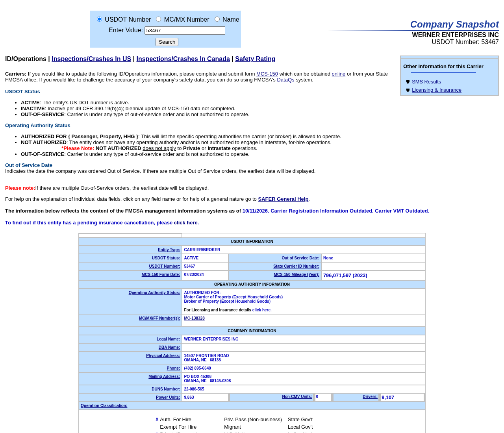Open the DBA Name field help

pyautogui.click(x=169, y=348)
